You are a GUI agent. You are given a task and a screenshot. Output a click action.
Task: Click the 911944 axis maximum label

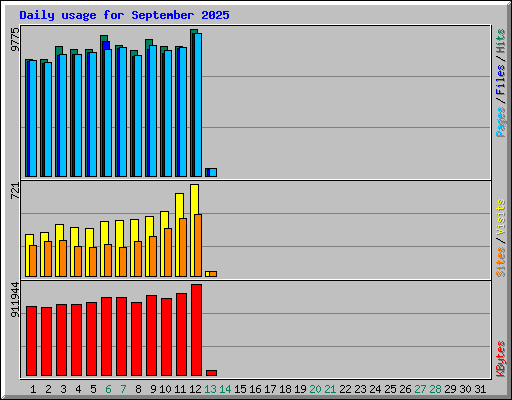pos(15,299)
